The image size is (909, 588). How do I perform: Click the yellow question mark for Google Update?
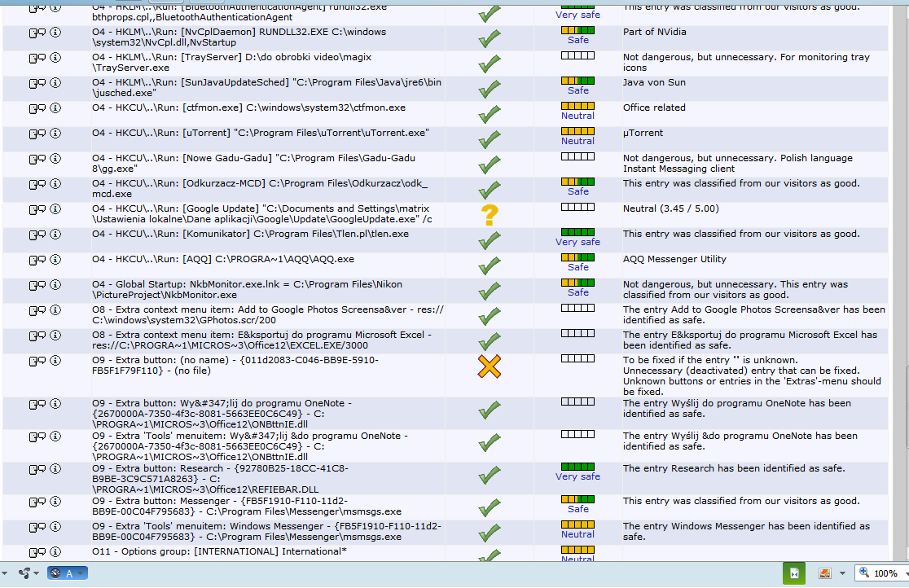490,215
